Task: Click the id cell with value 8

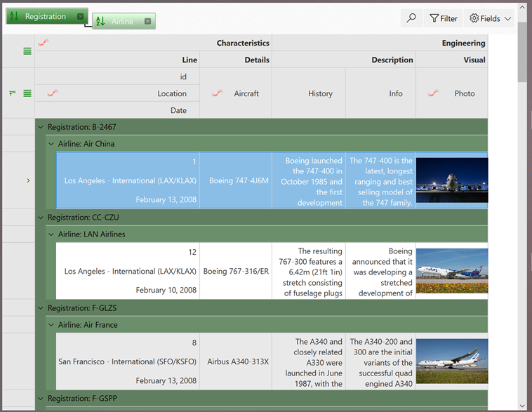Action: [x=128, y=343]
